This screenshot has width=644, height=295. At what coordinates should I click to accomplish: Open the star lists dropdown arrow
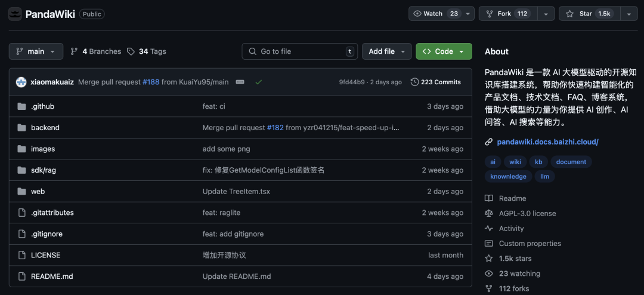click(x=629, y=14)
